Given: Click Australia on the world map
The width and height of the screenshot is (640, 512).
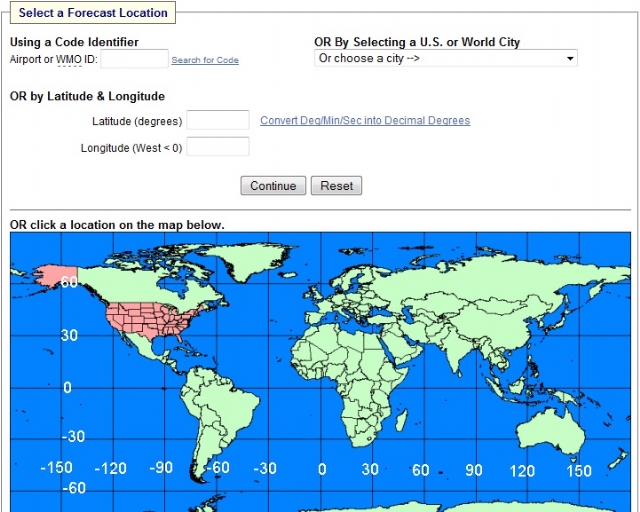Looking at the screenshot, I should pyautogui.click(x=549, y=432).
